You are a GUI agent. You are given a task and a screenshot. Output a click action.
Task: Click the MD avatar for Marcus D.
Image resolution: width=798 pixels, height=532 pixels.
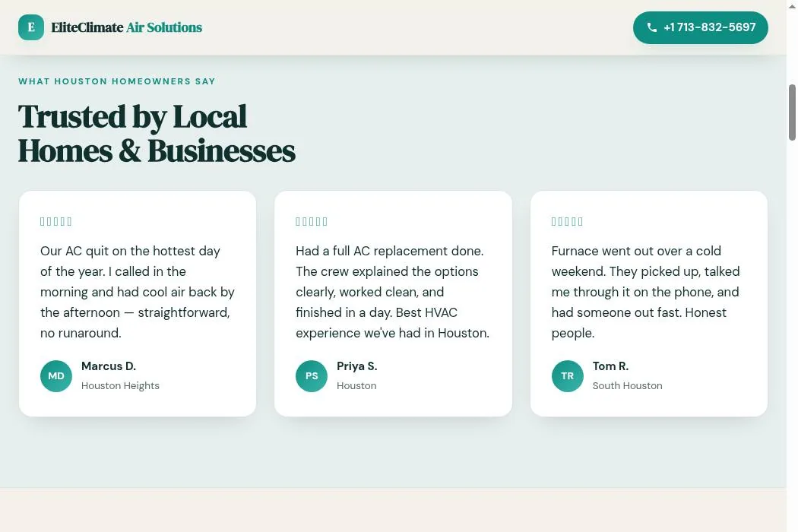point(56,376)
